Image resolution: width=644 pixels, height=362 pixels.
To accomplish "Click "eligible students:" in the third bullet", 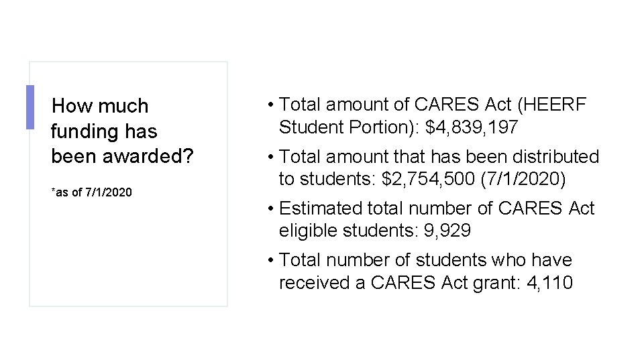I will coord(349,231).
